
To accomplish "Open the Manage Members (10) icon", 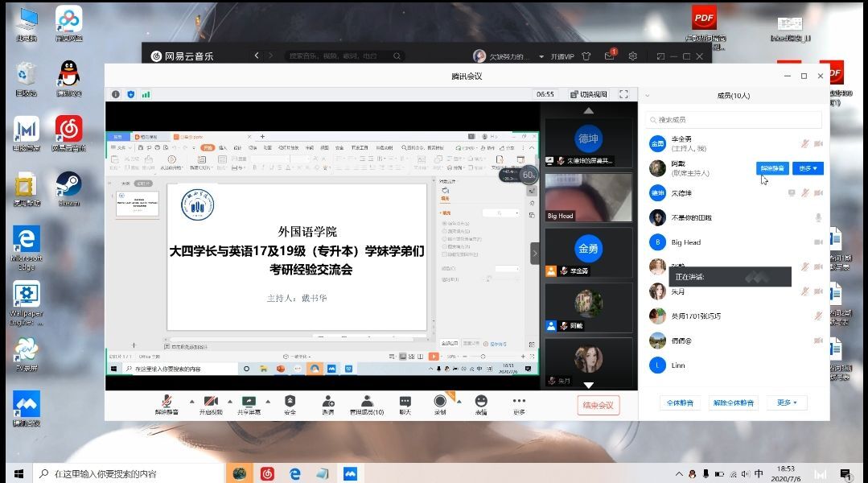I will coord(366,401).
